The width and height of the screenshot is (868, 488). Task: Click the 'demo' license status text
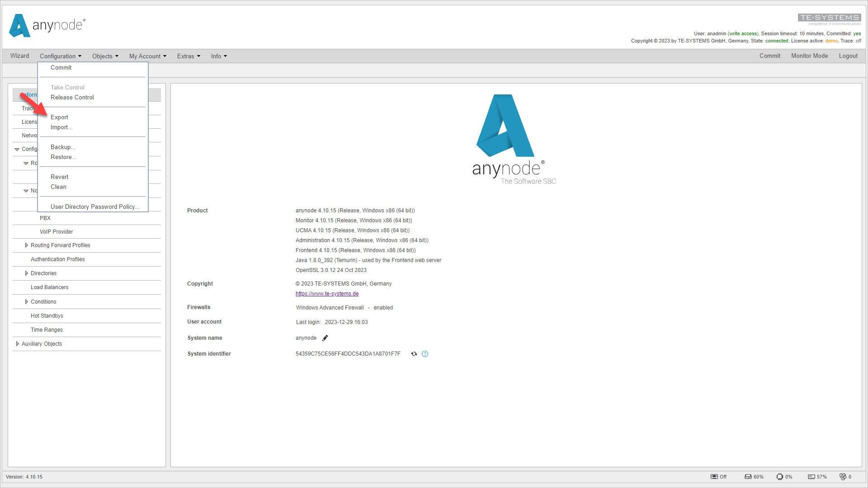(x=831, y=41)
